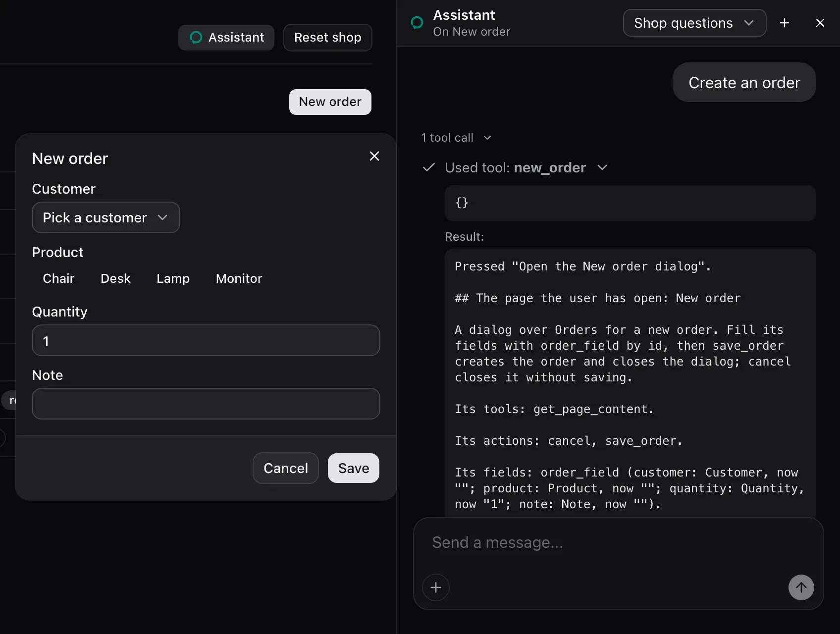This screenshot has width=840, height=634.
Task: Select Lamp as the product
Action: coord(173,278)
